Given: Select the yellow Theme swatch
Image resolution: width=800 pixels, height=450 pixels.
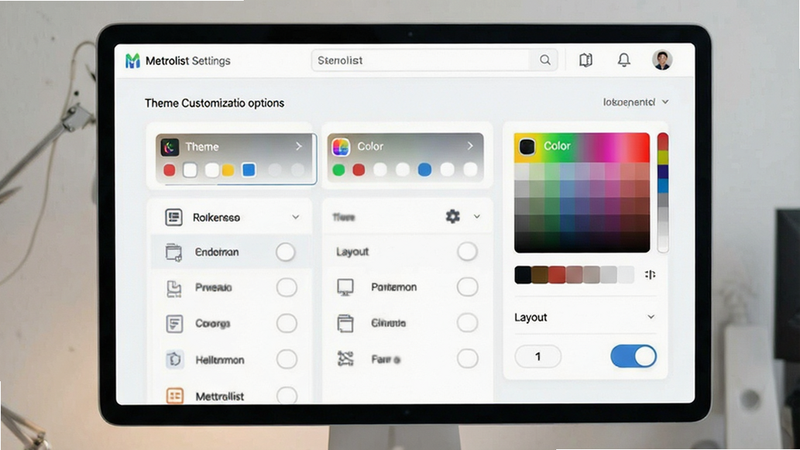Looking at the screenshot, I should tap(228, 170).
